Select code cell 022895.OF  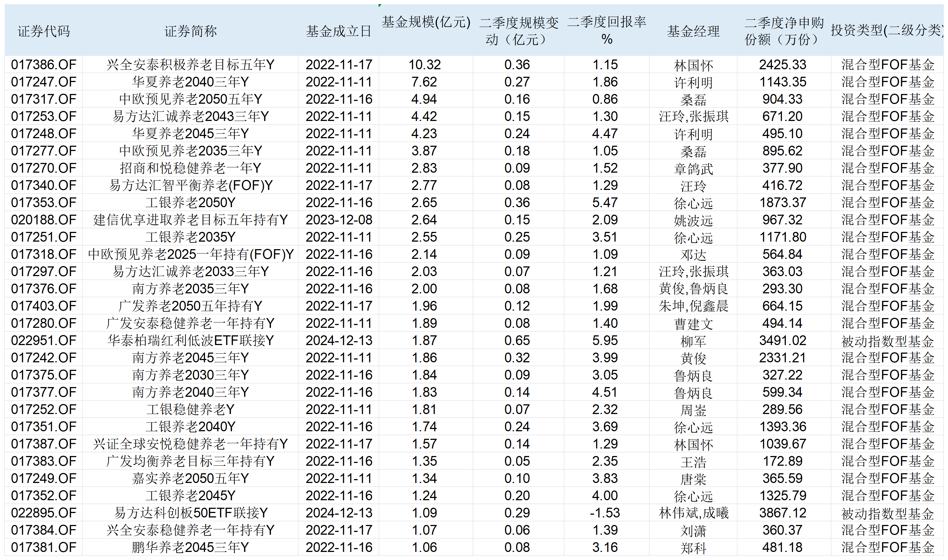[44, 513]
